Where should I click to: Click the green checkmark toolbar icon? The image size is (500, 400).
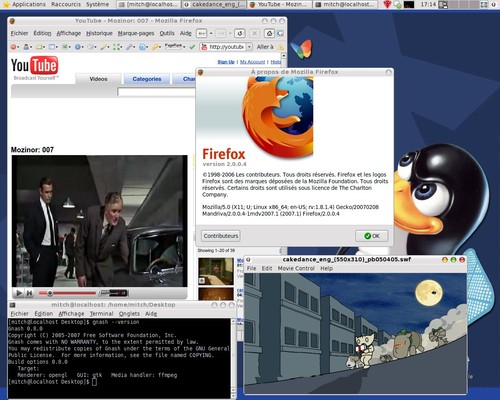point(192,47)
